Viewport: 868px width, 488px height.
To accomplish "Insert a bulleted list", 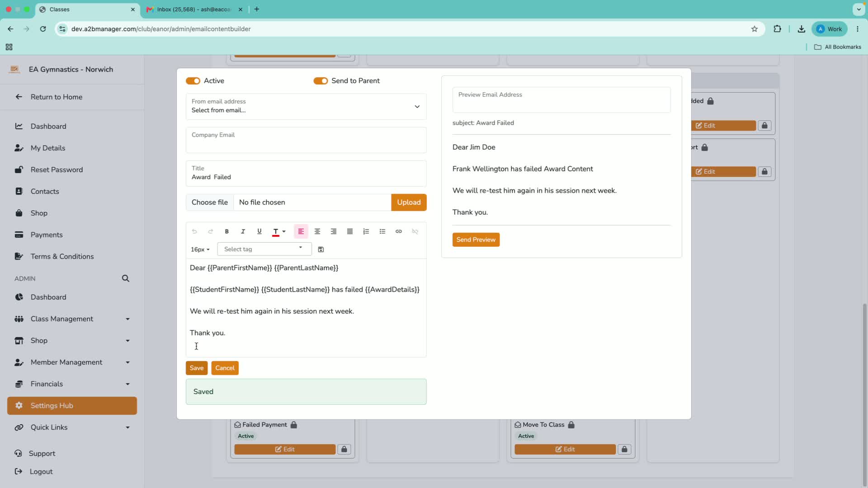I will [x=382, y=231].
